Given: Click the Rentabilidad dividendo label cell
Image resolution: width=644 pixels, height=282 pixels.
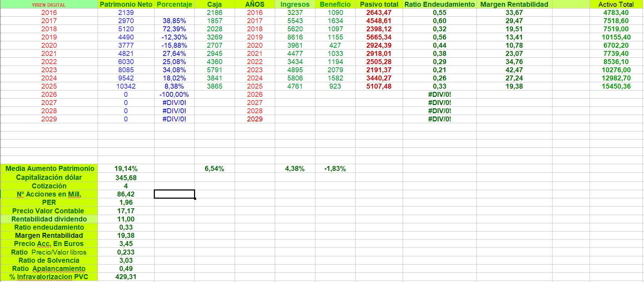Looking at the screenshot, I should tap(49, 219).
